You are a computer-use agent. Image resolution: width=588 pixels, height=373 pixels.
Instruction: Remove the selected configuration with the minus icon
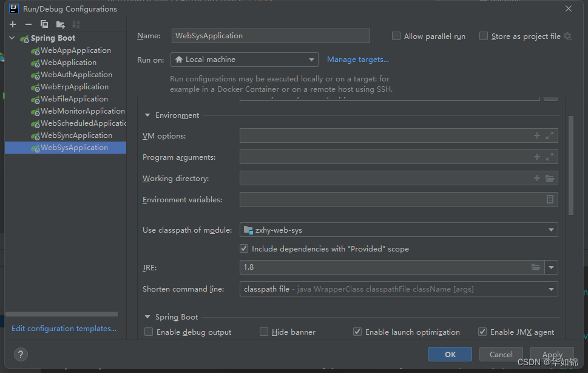[29, 24]
